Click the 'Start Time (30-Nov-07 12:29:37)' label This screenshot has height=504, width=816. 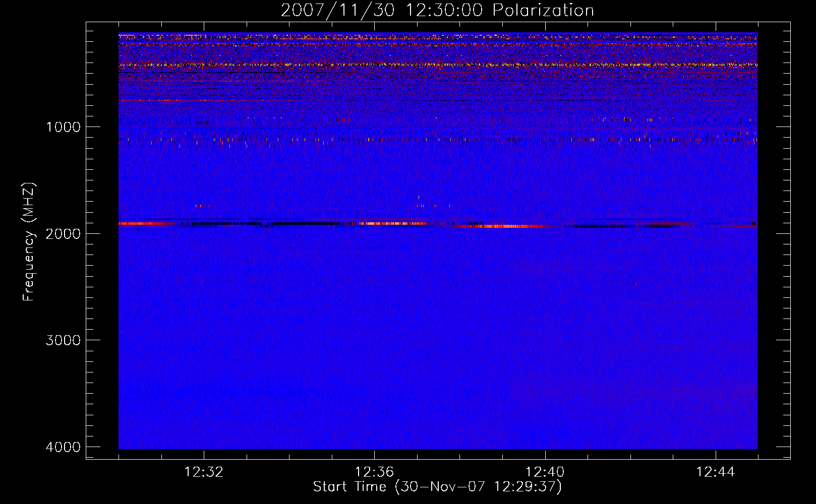tap(437, 487)
